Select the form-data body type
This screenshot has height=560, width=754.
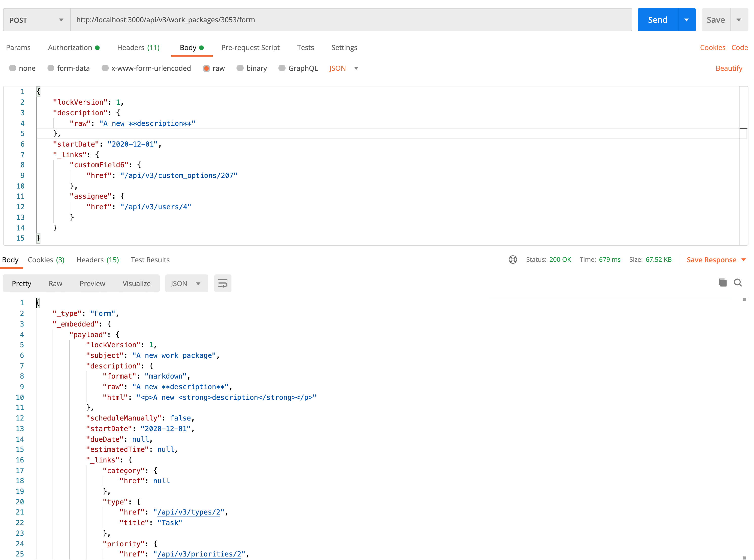51,68
